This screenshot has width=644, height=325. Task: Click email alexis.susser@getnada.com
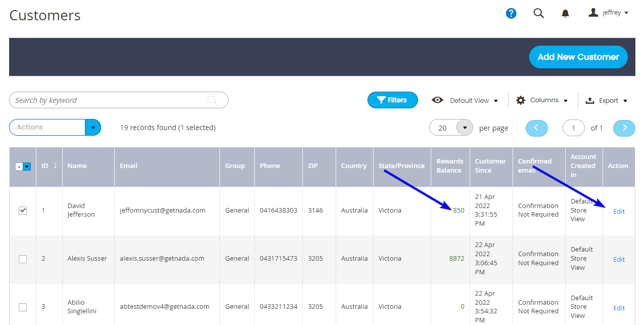[x=162, y=258]
